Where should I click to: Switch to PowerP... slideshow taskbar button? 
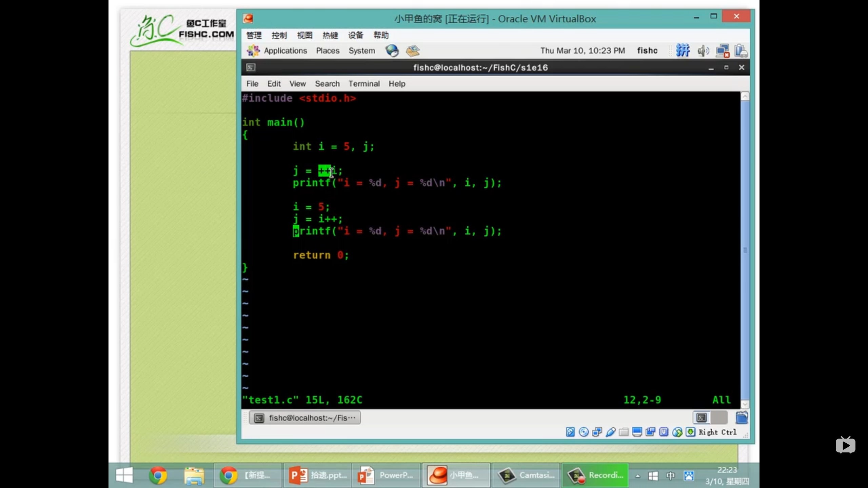click(x=387, y=475)
